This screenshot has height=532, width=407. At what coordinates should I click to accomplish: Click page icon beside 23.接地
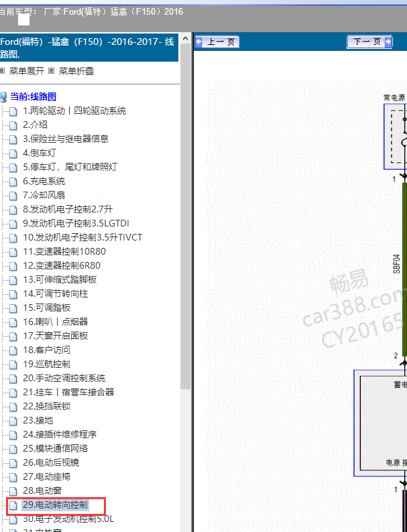tap(13, 421)
